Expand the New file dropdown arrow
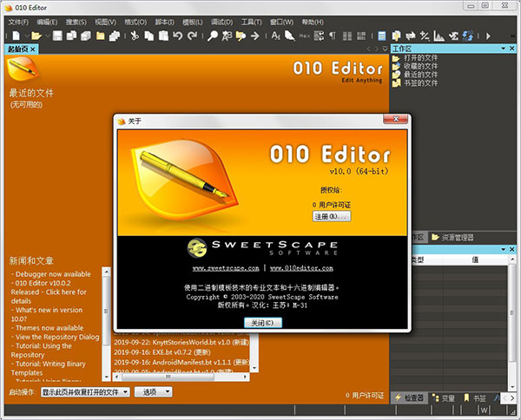 pyautogui.click(x=26, y=36)
